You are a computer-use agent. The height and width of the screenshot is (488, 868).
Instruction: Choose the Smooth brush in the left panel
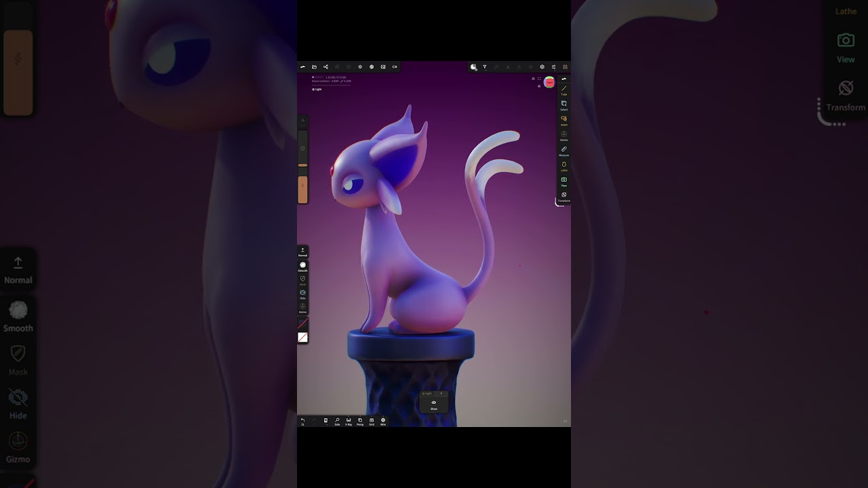pos(302,265)
